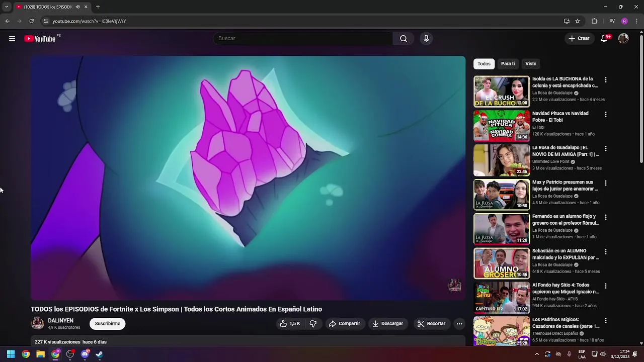Click the Compartir button

pyautogui.click(x=345, y=324)
